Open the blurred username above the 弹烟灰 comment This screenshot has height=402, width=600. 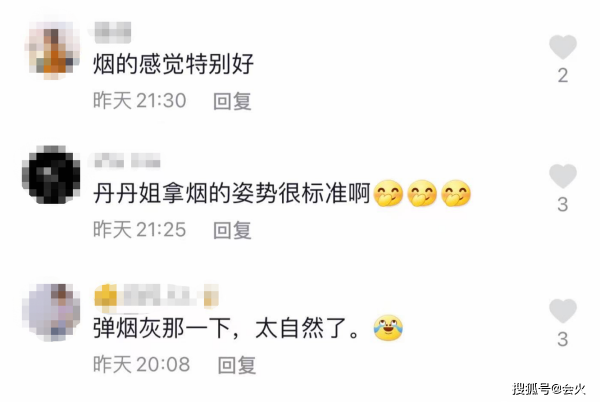click(x=156, y=296)
